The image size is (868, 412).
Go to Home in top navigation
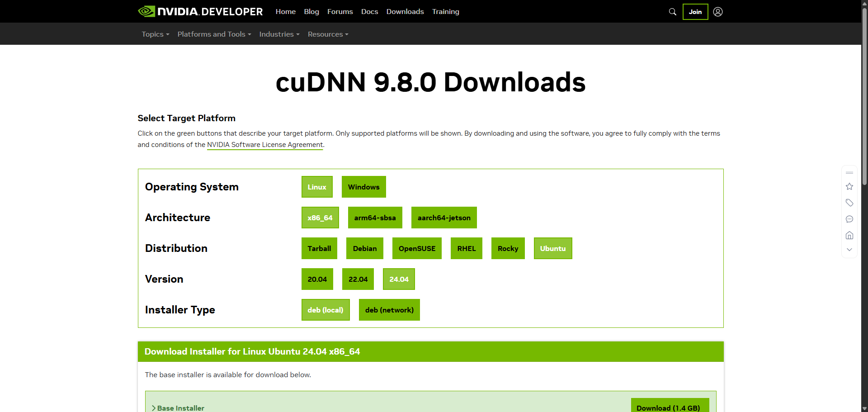286,11
